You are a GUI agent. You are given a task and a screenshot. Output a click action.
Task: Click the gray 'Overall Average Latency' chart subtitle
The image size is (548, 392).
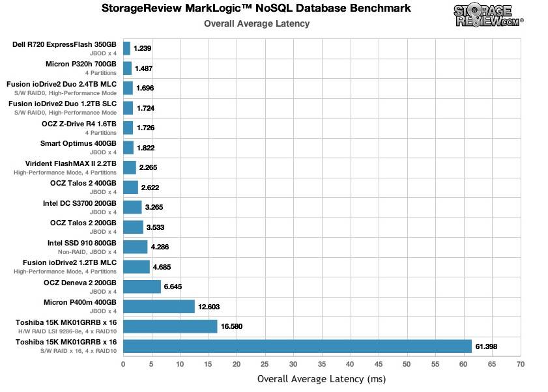tap(257, 23)
